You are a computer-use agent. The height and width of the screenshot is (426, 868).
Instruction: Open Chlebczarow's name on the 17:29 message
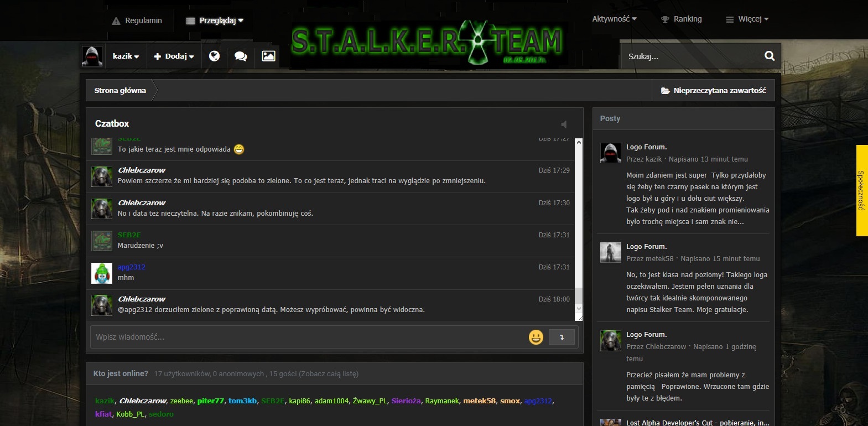[x=142, y=170]
